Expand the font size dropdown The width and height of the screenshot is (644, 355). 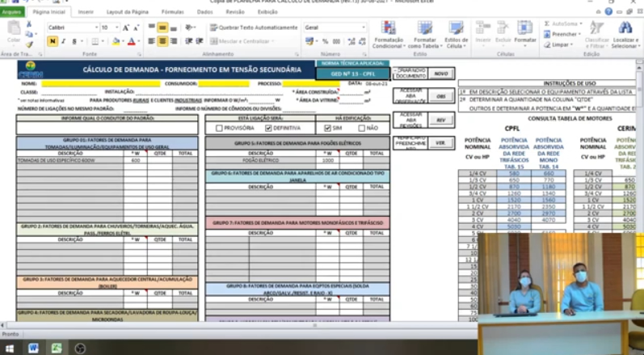tap(116, 27)
